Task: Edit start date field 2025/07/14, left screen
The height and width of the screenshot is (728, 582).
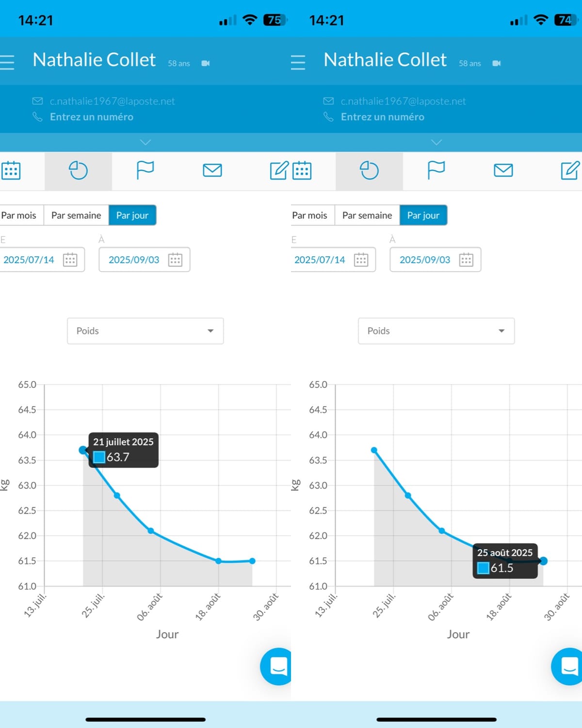Action: (x=42, y=260)
